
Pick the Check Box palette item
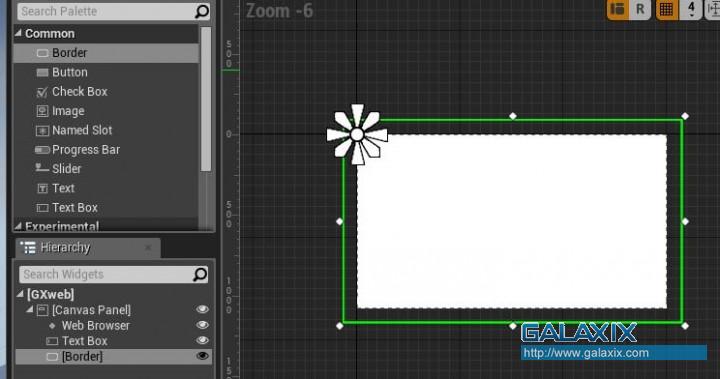click(106, 91)
